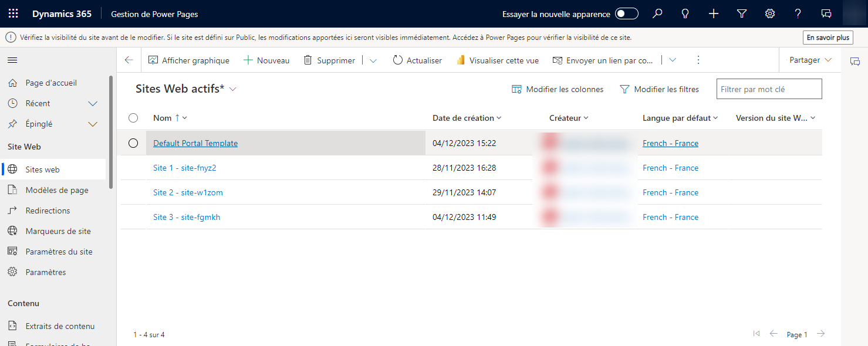Open Paramètres du site in sidebar
Screen dimensions: 868x346
pos(59,251)
